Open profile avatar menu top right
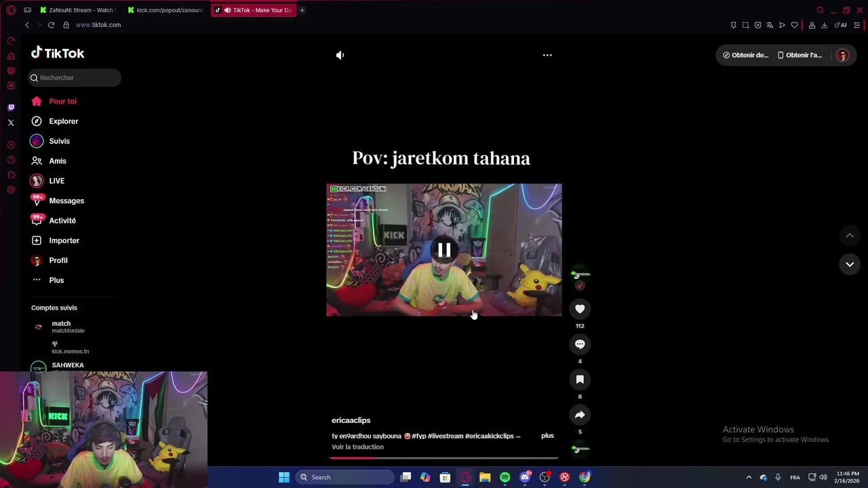This screenshot has height=488, width=868. click(842, 56)
